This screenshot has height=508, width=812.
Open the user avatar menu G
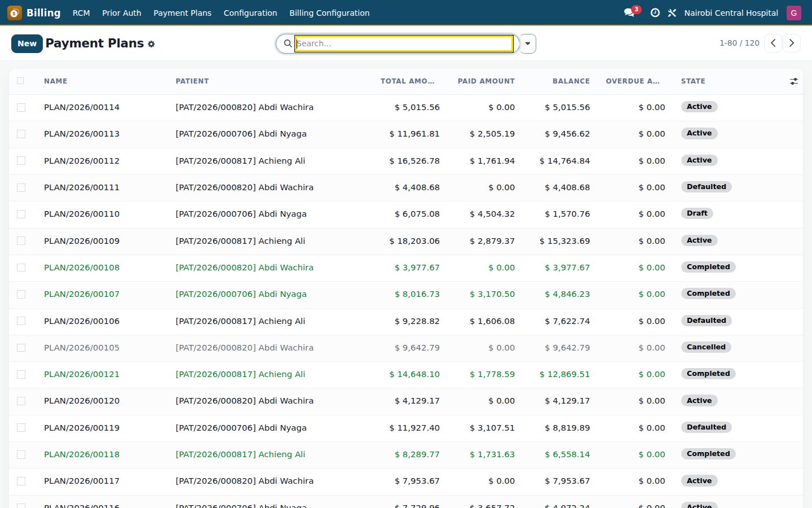(x=794, y=12)
